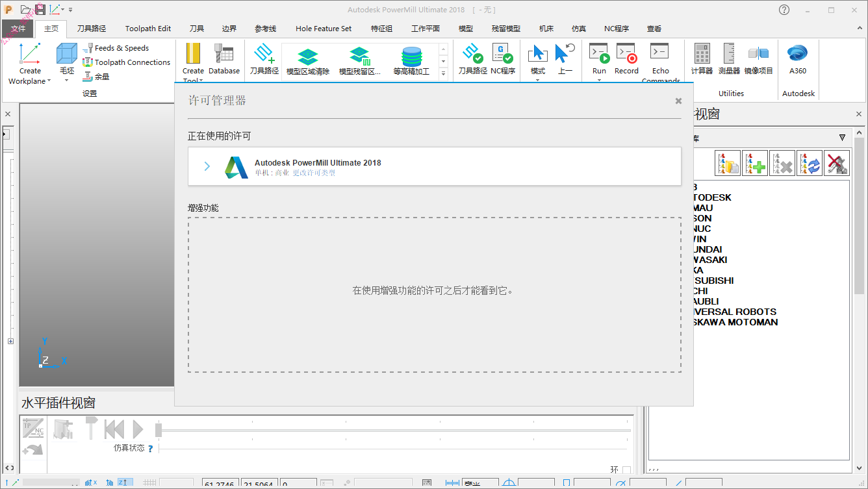Viewport: 868px width, 489px height.
Task: Collapse the robot library panel triangle
Action: (842, 138)
